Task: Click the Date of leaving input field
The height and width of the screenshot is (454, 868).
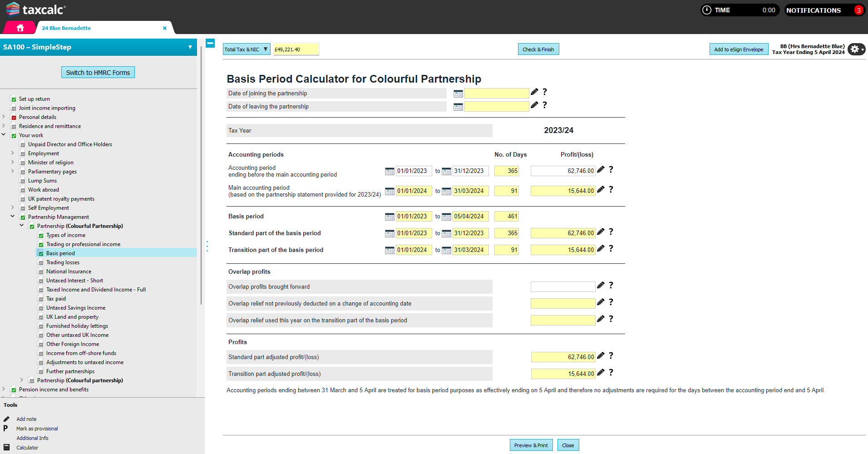Action: click(497, 106)
